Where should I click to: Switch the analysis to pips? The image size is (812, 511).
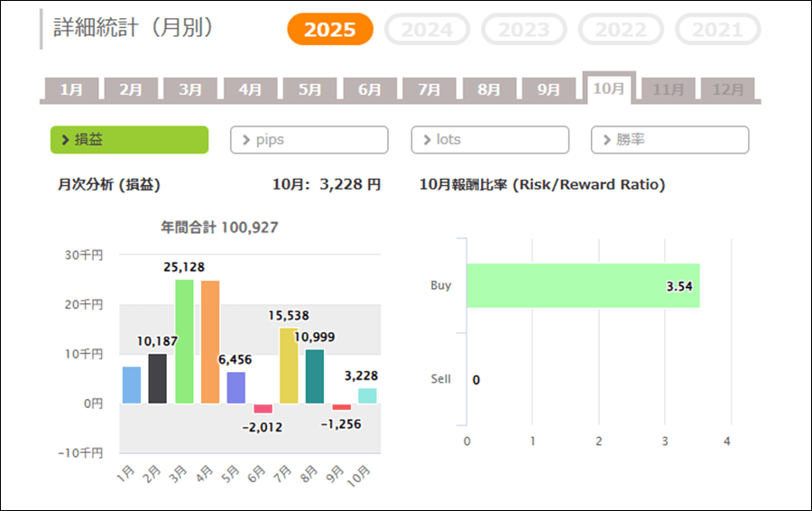click(309, 140)
